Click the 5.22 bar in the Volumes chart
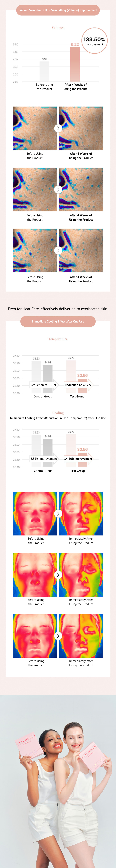Image resolution: width=116 pixels, height=868 pixels. 75,64
